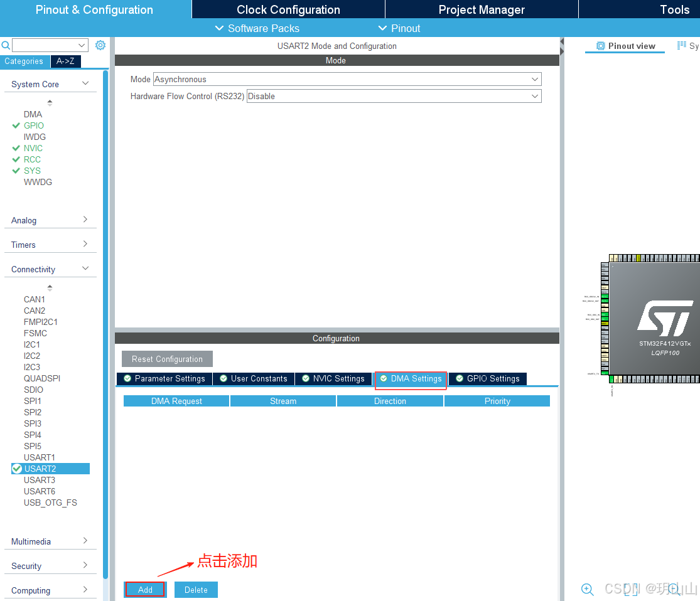Expand the Timers category
Image resolution: width=700 pixels, height=601 pixels.
tap(85, 244)
